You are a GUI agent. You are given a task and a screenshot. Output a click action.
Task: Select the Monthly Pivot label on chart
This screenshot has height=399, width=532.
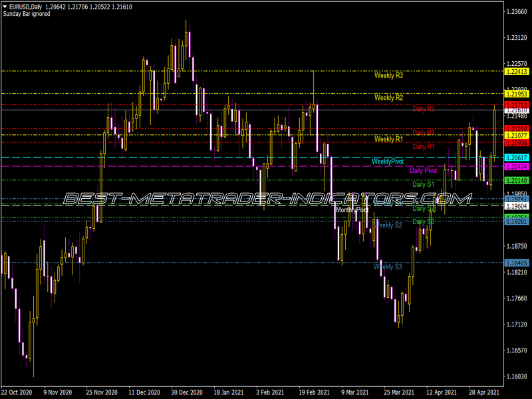coord(352,209)
